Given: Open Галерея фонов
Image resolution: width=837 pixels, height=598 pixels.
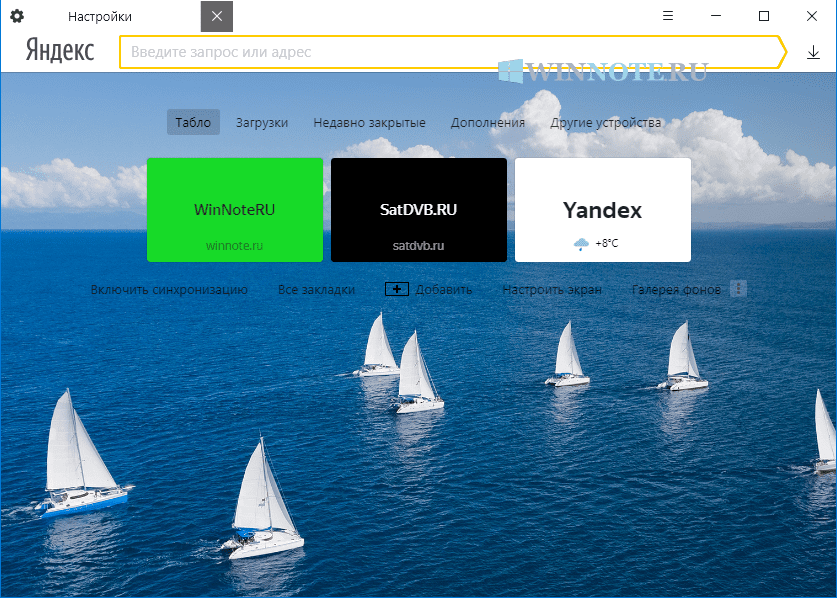Looking at the screenshot, I should point(676,289).
